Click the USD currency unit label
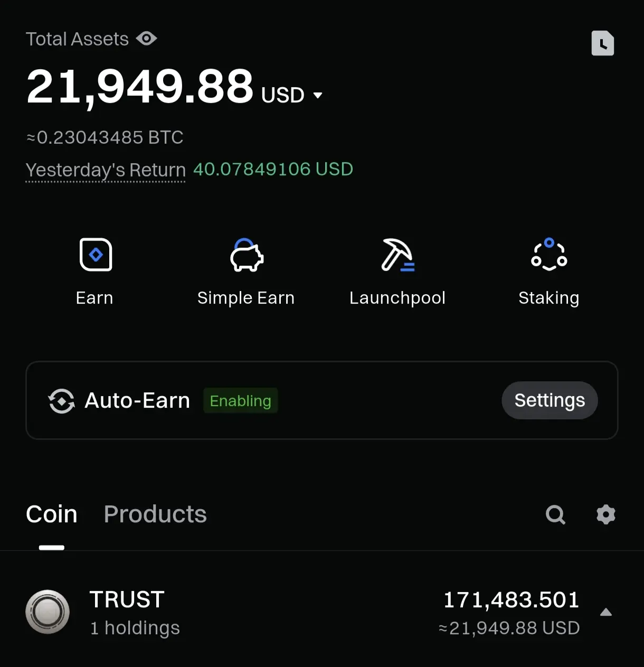Viewport: 644px width, 667px height. point(283,96)
